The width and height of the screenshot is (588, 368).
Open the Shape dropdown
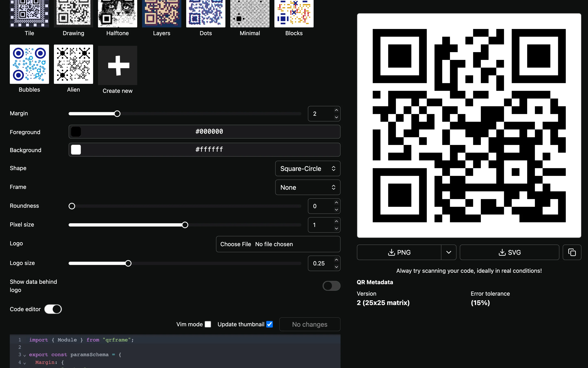[308, 168]
